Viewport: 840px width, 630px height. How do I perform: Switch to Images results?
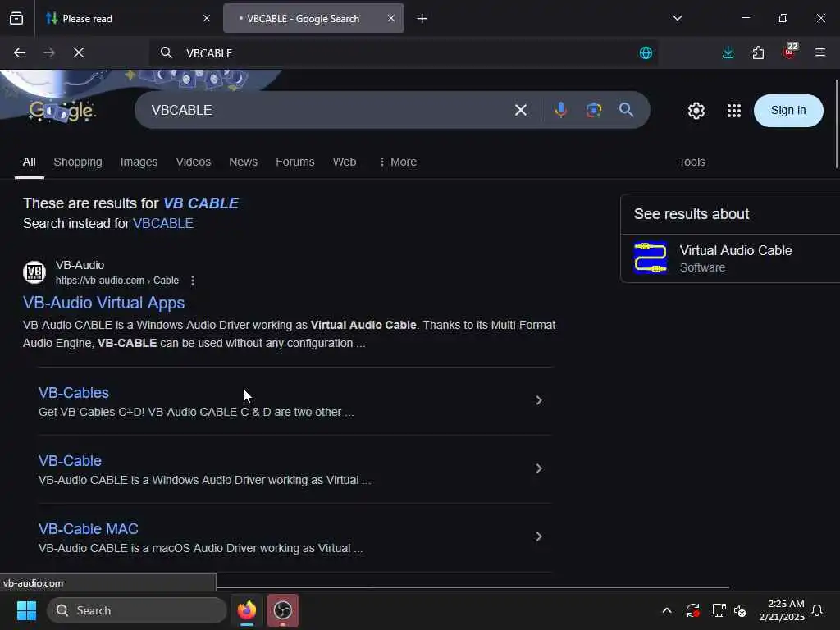(x=139, y=162)
